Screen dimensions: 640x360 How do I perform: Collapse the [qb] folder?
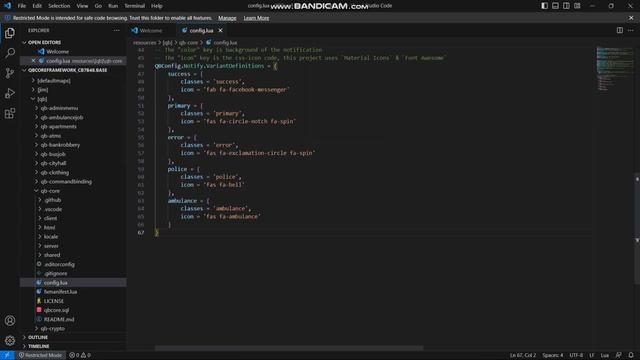pyautogui.click(x=42, y=99)
